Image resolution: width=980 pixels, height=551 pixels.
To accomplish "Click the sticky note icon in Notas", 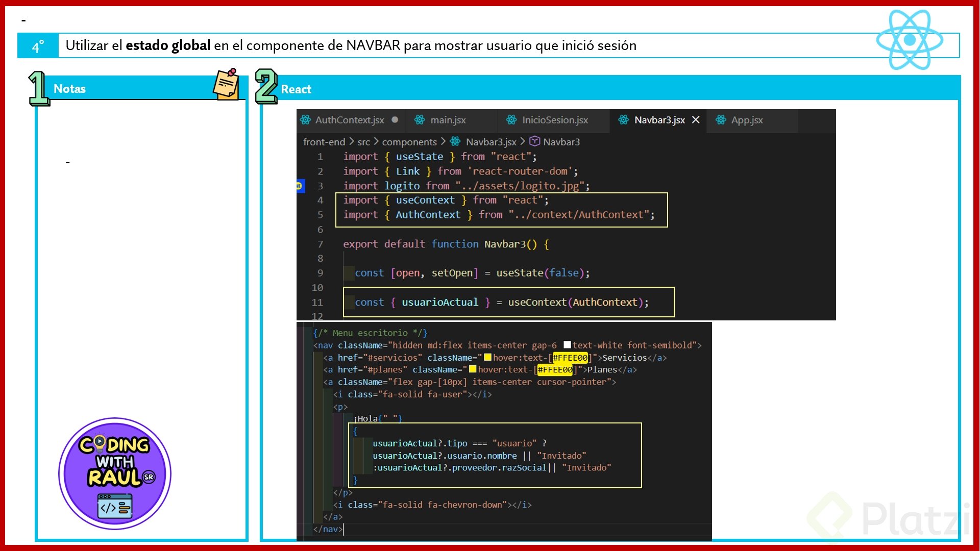I will (226, 84).
